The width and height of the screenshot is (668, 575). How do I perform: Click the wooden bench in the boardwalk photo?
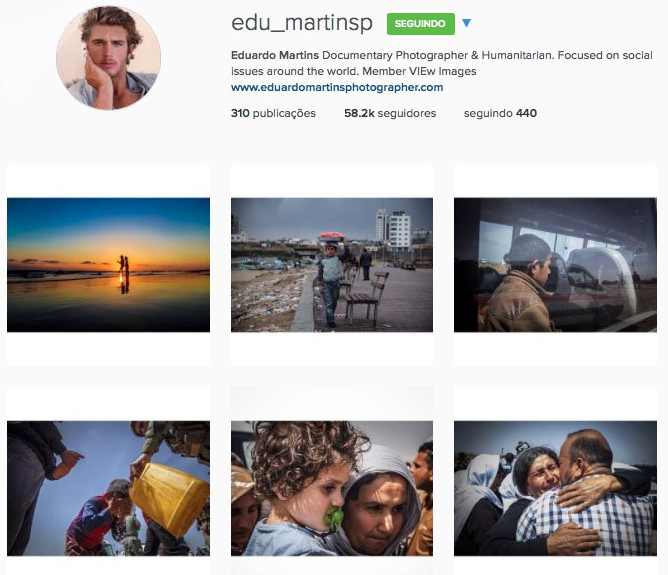point(367,296)
